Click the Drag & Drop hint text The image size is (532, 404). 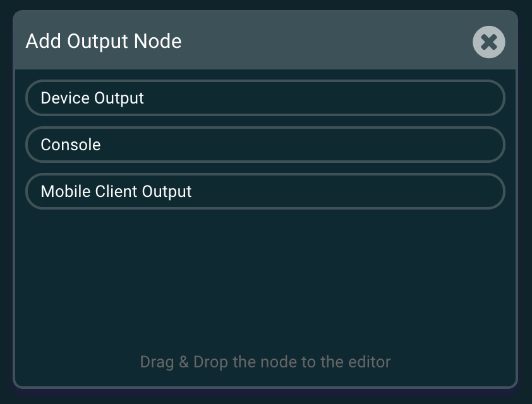(265, 362)
